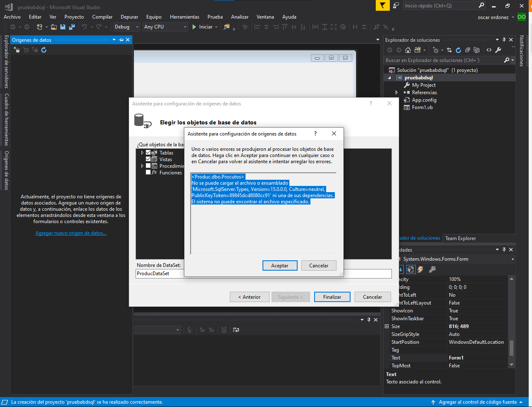Image resolution: width=532 pixels, height=407 pixels.
Task: Click Sync with active document icon
Action: tap(449, 50)
